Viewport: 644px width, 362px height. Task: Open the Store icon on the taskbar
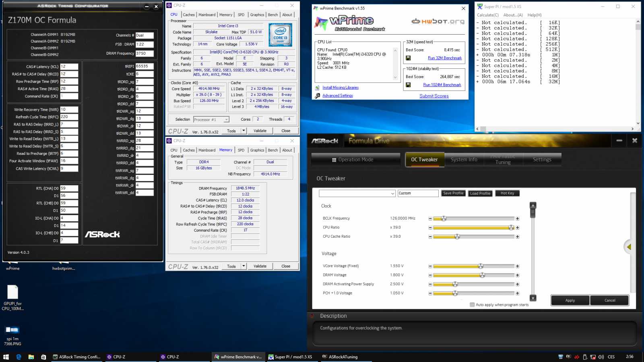[x=43, y=357]
